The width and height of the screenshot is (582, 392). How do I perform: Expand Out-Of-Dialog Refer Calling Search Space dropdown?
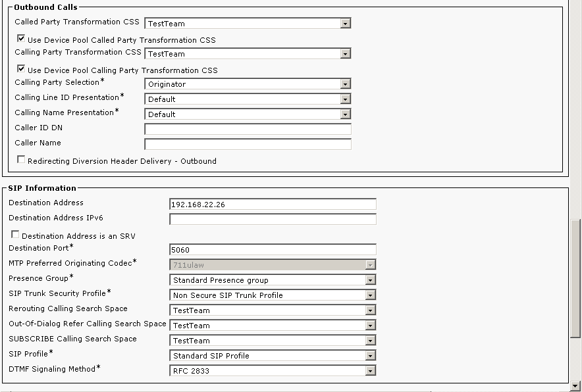[273, 326]
